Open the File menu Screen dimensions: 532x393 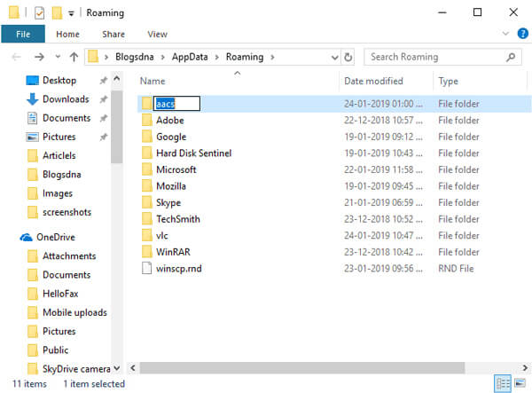23,35
